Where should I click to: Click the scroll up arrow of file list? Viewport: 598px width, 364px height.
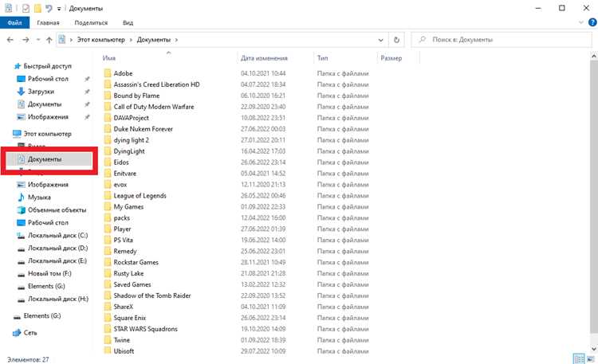click(x=594, y=56)
